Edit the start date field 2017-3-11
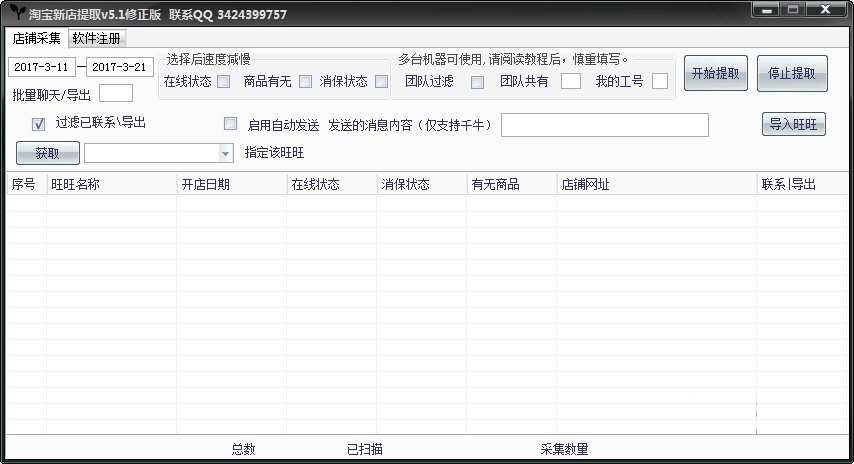This screenshot has height=464, width=854. click(x=42, y=67)
